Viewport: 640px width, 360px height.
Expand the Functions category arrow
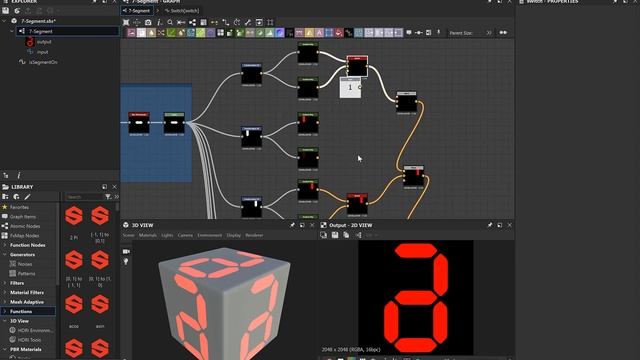click(5, 311)
